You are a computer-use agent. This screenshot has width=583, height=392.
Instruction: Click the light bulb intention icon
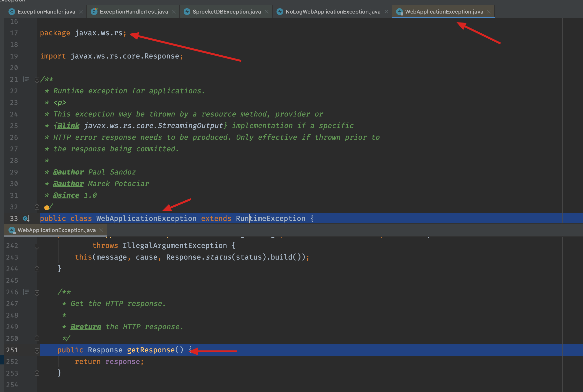[x=46, y=208]
